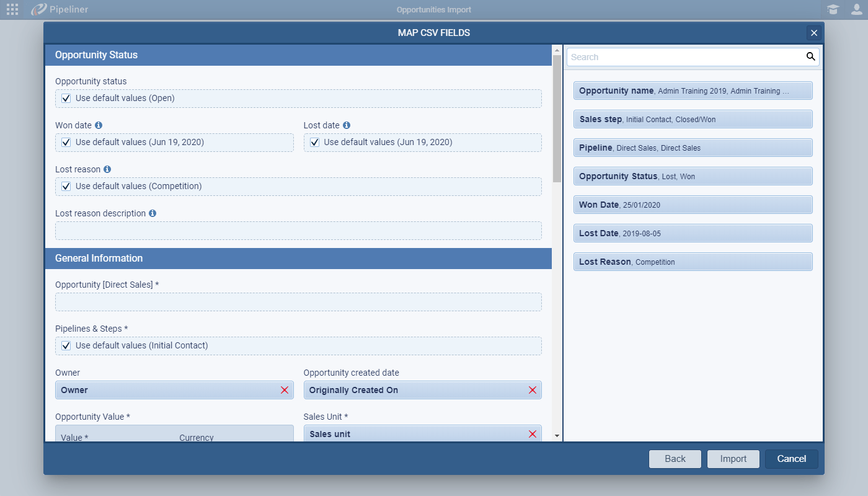Viewport: 868px width, 496px height.
Task: Click info icon beside Lost reason description
Action: [153, 213]
